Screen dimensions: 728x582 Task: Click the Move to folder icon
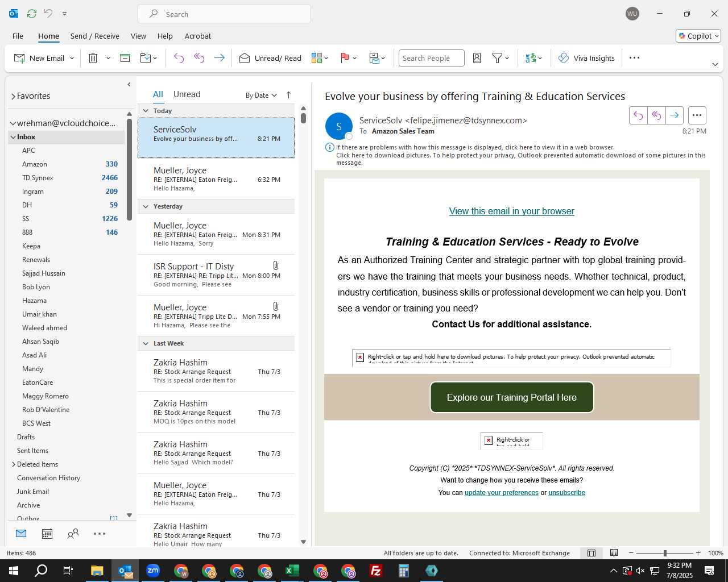coord(146,58)
